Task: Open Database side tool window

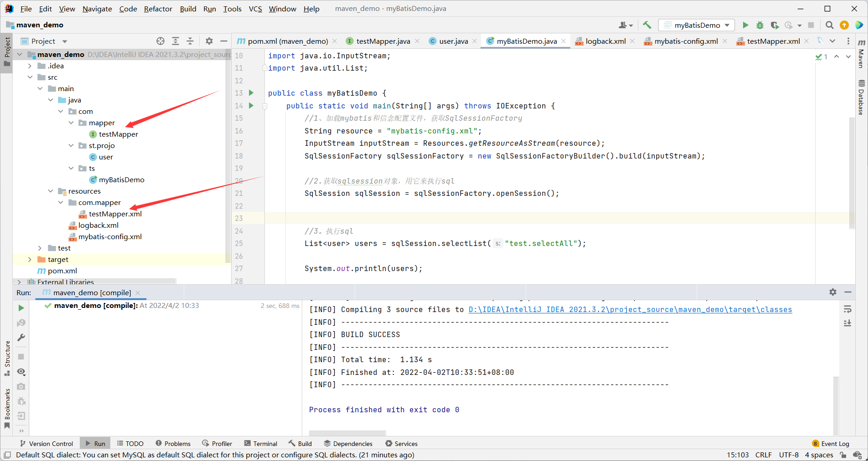Action: click(x=861, y=97)
